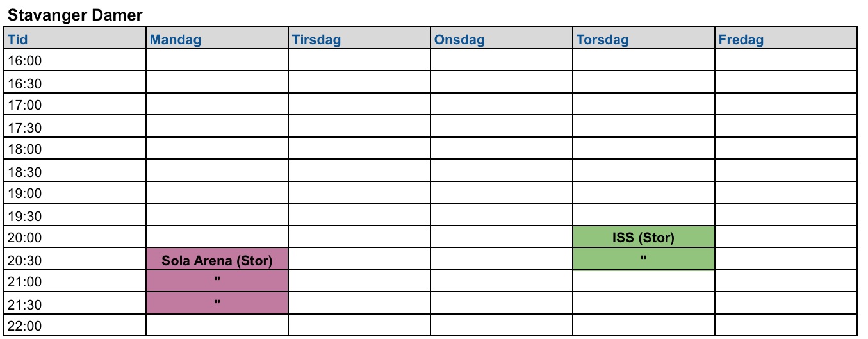Select the empty Fredag cell at 16:00
The width and height of the screenshot is (868, 339).
click(x=785, y=62)
